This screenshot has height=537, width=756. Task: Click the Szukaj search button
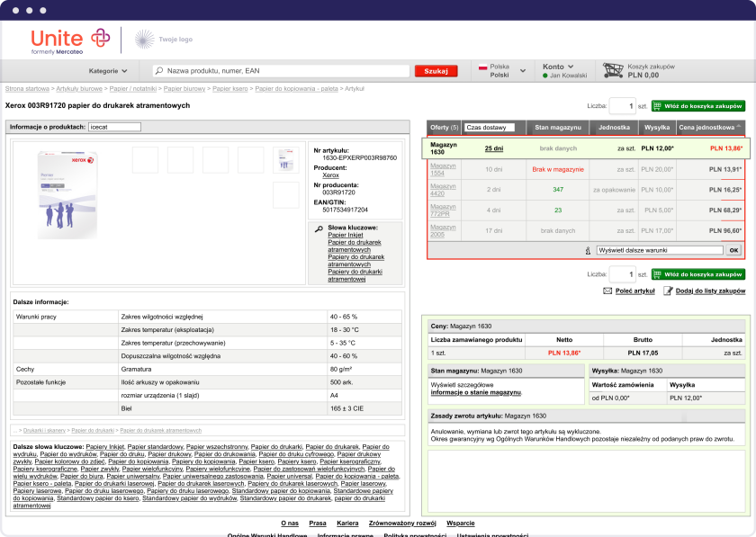(x=436, y=71)
